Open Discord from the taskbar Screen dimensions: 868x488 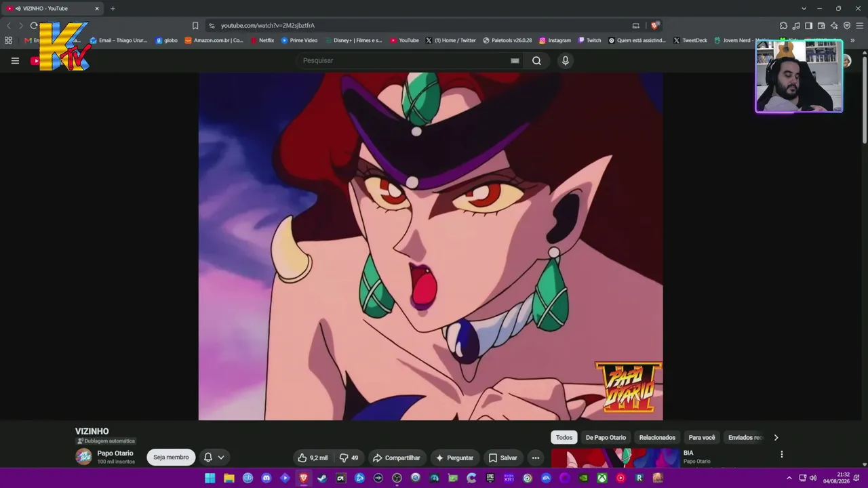[267, 478]
